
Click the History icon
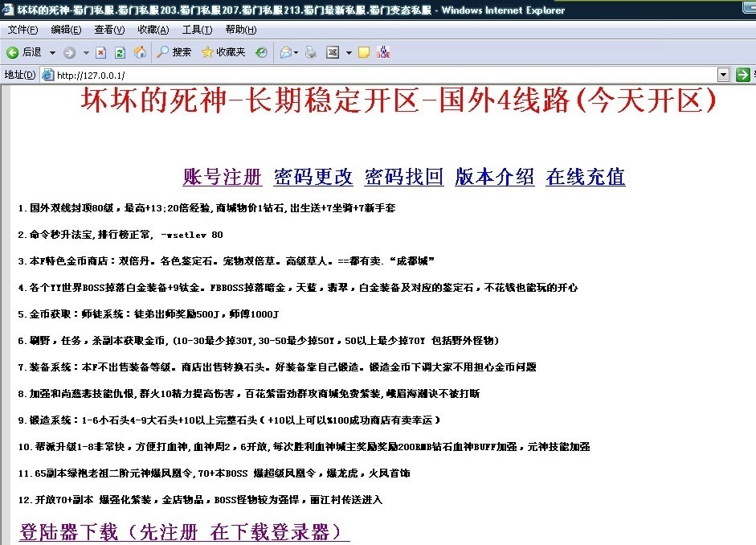point(261,52)
